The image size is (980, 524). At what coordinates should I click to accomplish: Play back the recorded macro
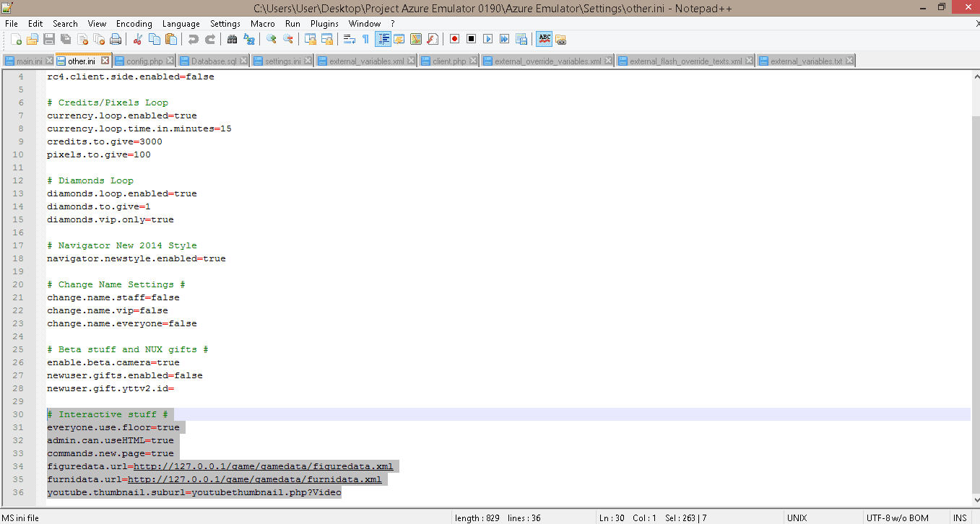(488, 39)
